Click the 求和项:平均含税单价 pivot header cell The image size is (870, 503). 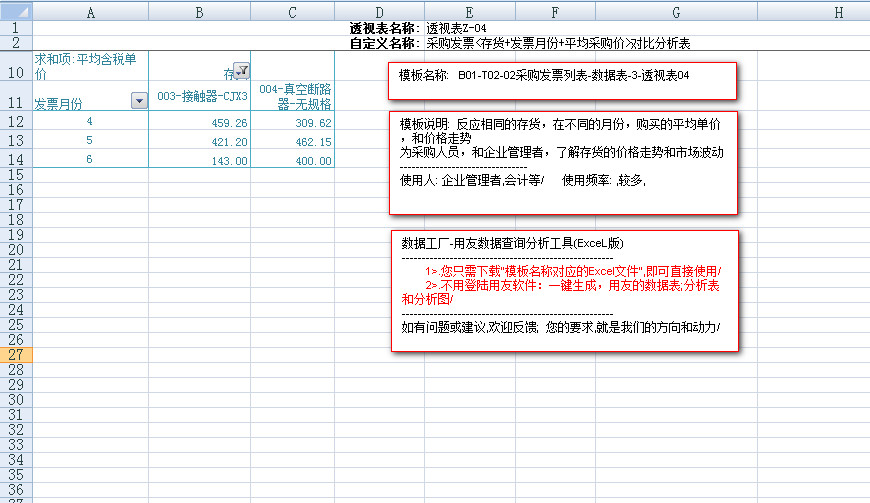[x=90, y=67]
